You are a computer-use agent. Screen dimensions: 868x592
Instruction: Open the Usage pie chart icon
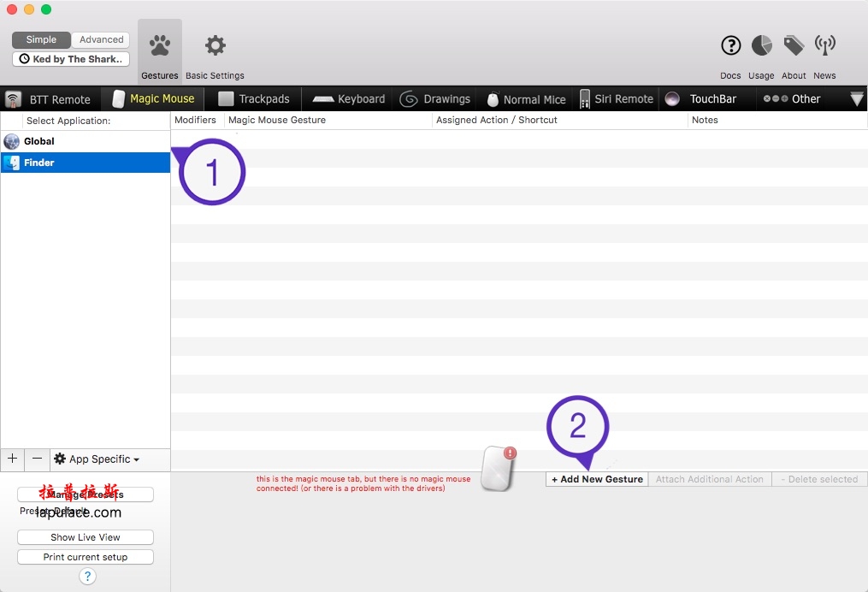tap(762, 45)
